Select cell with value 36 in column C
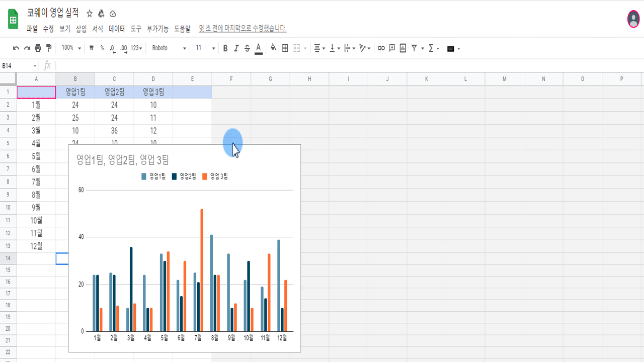The width and height of the screenshot is (644, 362). 114,131
